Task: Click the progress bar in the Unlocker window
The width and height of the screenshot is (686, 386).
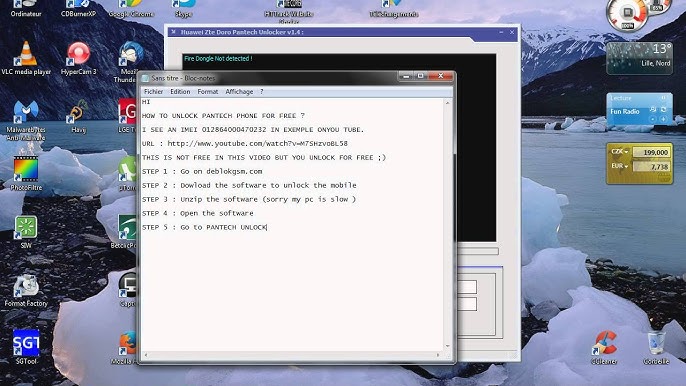Action: pyautogui.click(x=477, y=251)
